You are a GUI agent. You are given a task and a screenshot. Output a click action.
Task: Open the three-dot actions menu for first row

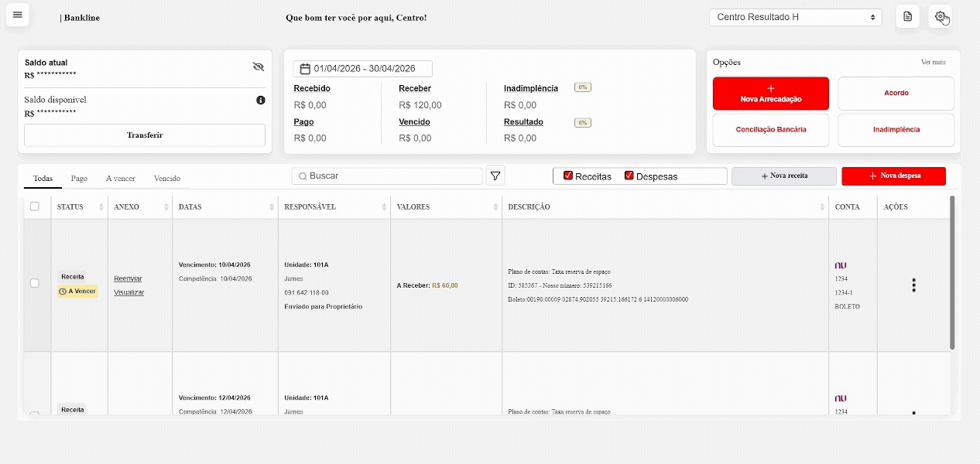tap(913, 285)
